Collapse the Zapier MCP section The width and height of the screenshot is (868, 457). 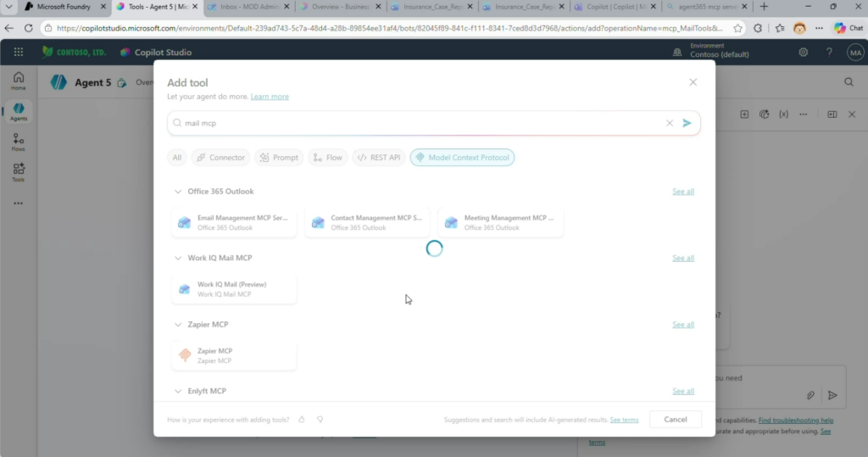(177, 325)
